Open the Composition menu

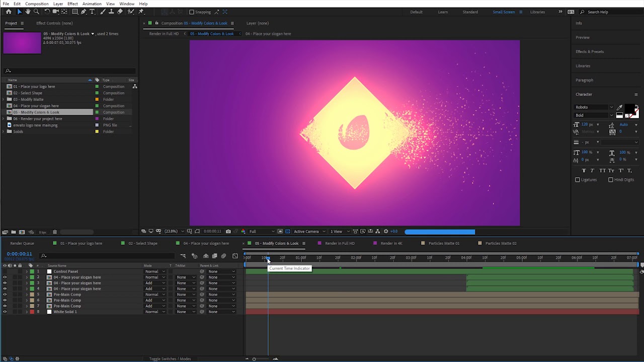coord(37,4)
